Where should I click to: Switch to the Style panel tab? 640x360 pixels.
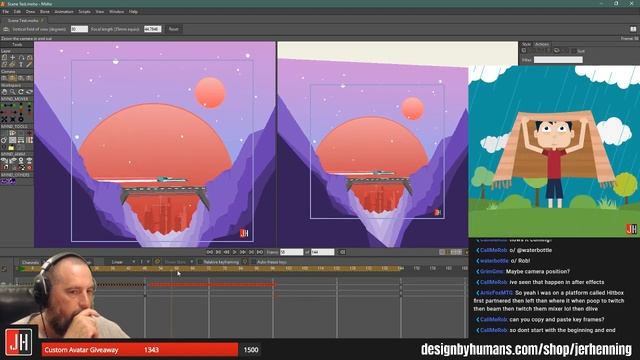[x=527, y=44]
